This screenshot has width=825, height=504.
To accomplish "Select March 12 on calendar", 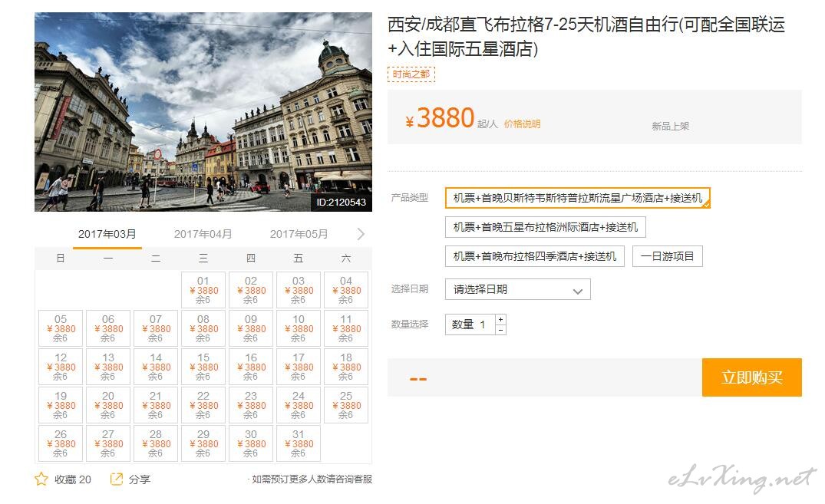I will pos(61,367).
